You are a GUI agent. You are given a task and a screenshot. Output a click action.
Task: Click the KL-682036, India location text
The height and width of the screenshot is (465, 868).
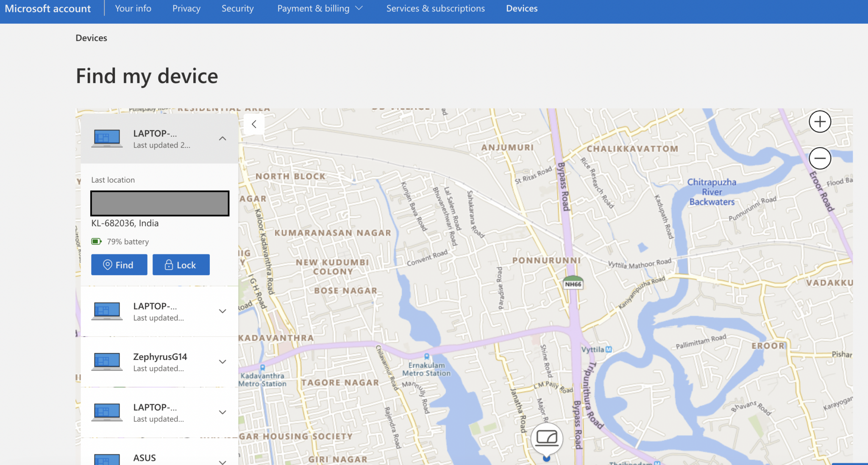coord(125,223)
